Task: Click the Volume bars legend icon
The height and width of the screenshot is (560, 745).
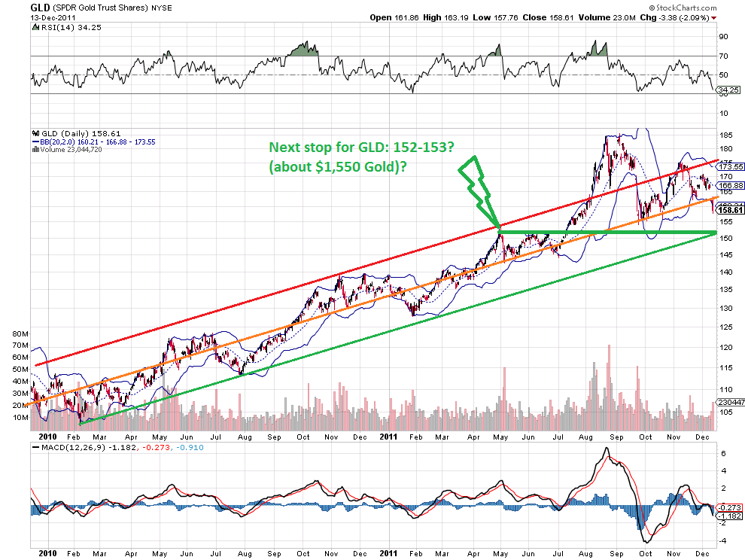Action: pyautogui.click(x=35, y=149)
